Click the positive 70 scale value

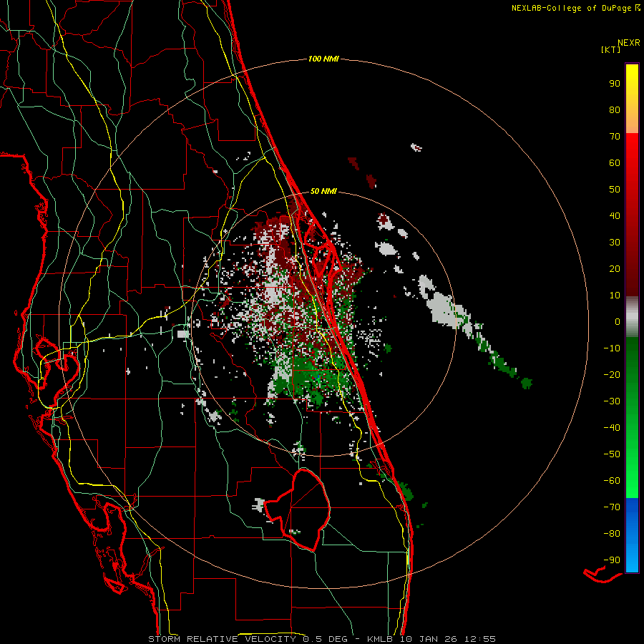tap(615, 137)
